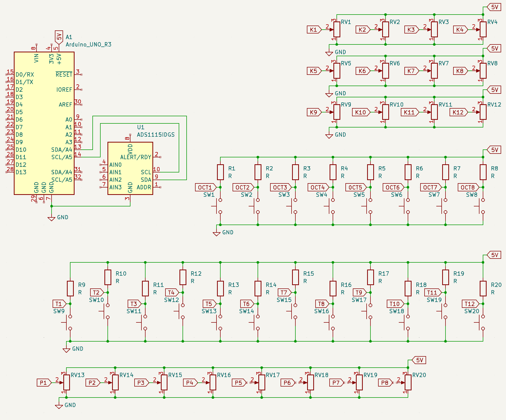Viewport: 506px width, 420px height.
Task: Select net label P1
Action: (44, 382)
